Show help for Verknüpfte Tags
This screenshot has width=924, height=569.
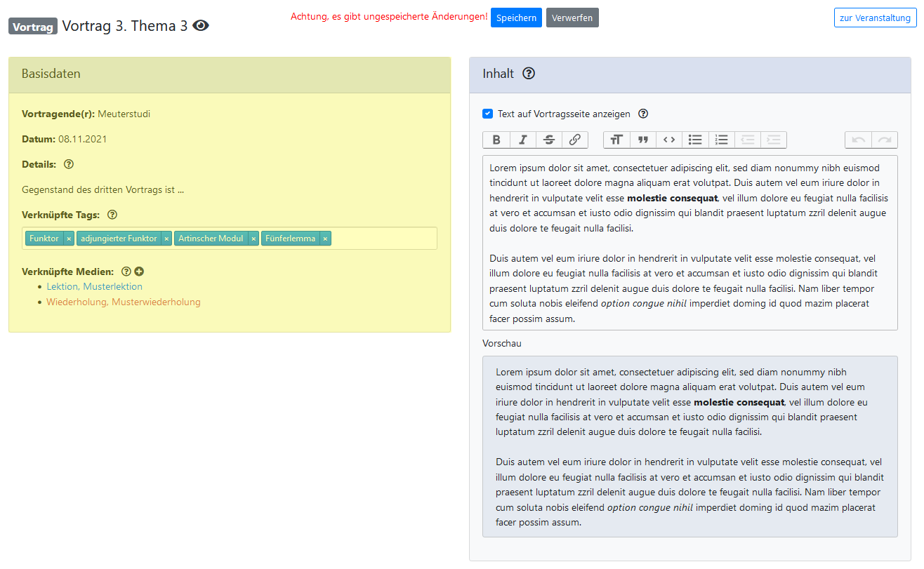(x=112, y=215)
